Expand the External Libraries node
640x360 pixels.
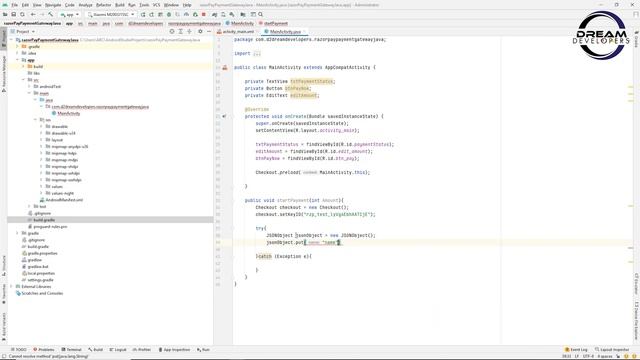(11, 287)
